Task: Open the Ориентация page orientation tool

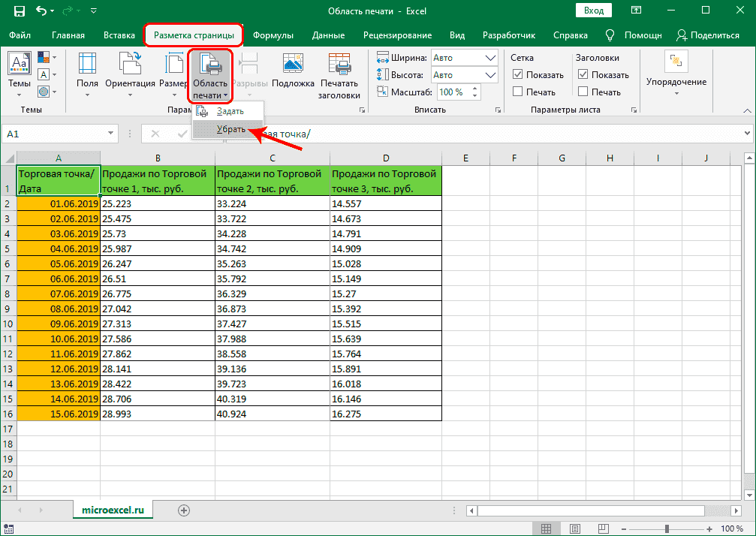Action: pyautogui.click(x=130, y=71)
